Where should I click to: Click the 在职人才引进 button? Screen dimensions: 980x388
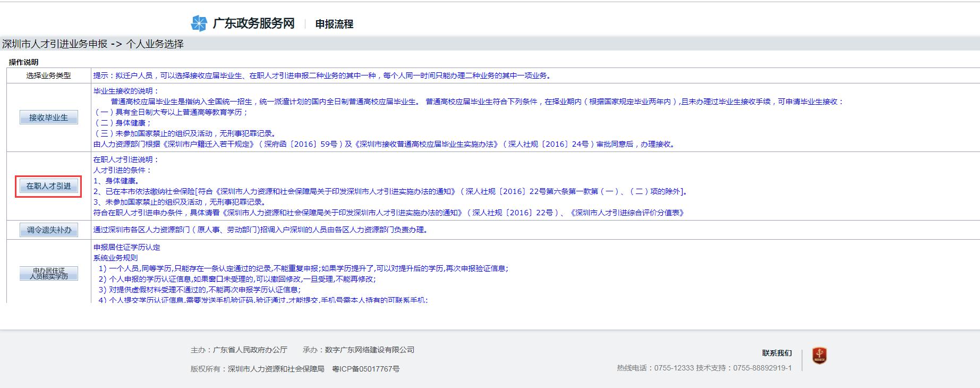(x=49, y=186)
